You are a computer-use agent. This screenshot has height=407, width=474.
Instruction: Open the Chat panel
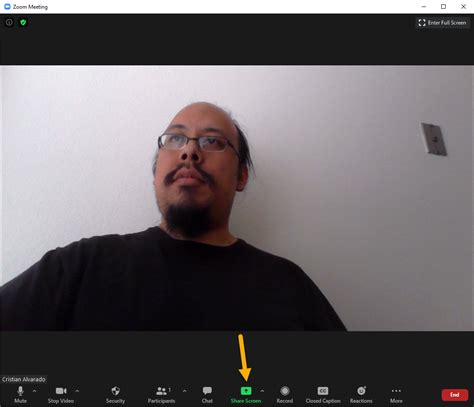point(207,394)
